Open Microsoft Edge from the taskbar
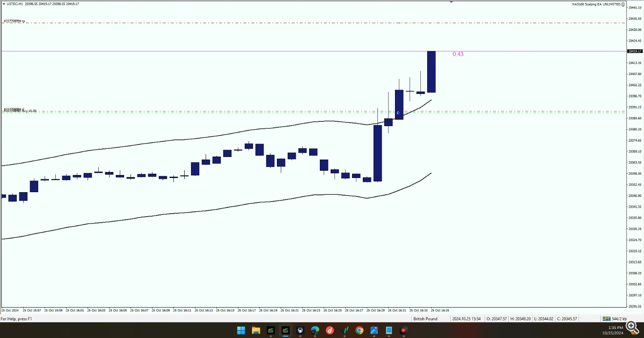644x338 pixels. pos(315,330)
